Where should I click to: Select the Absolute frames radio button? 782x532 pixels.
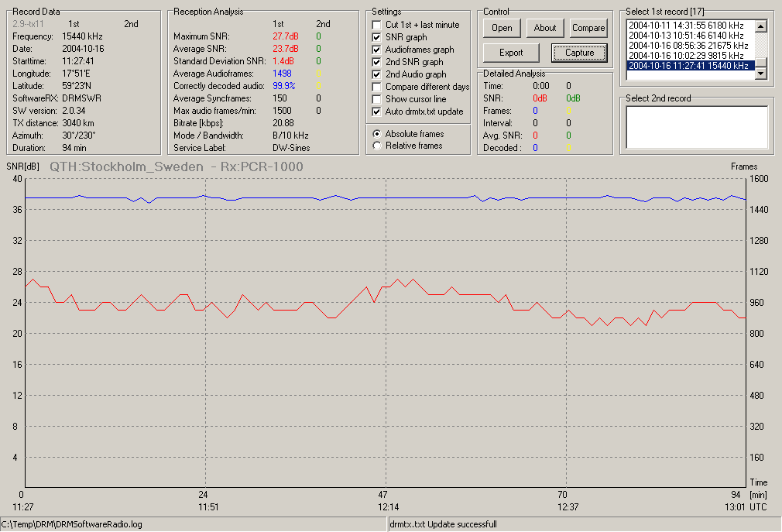click(x=377, y=134)
